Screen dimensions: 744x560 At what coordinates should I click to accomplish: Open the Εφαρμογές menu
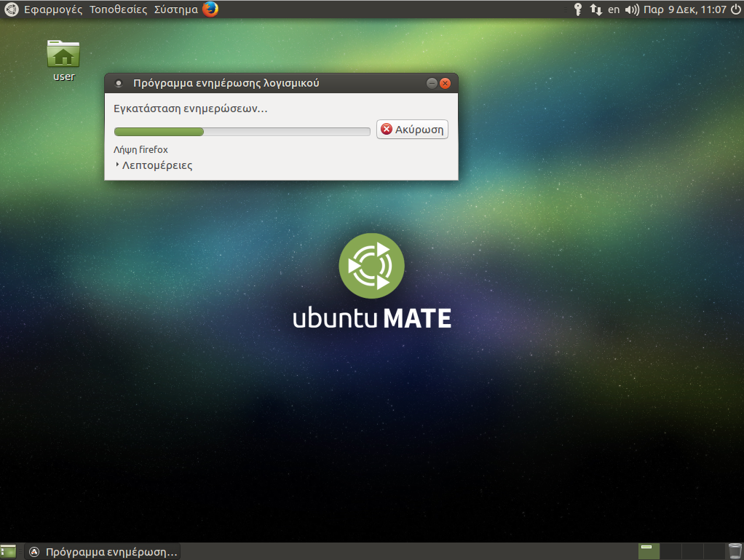[53, 9]
